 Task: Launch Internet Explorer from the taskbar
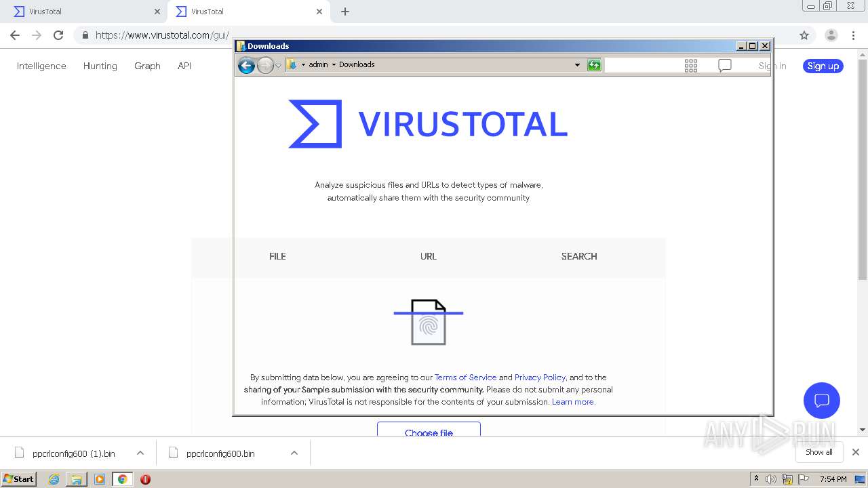pyautogui.click(x=54, y=479)
